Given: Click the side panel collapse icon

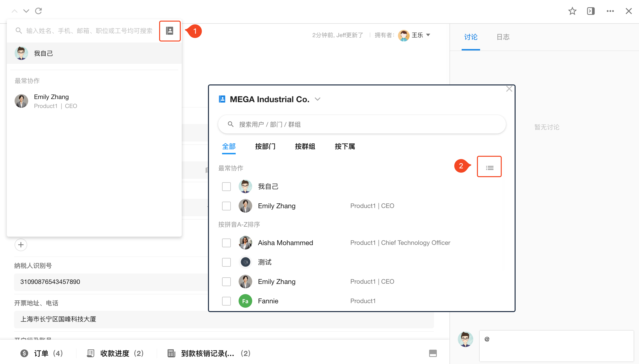Looking at the screenshot, I should 591,11.
